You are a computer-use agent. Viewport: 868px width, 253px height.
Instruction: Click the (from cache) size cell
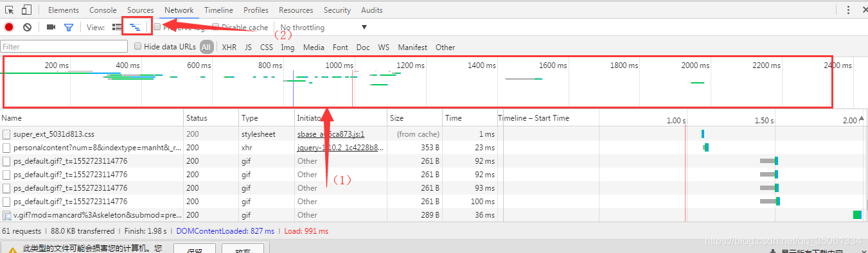(x=418, y=134)
